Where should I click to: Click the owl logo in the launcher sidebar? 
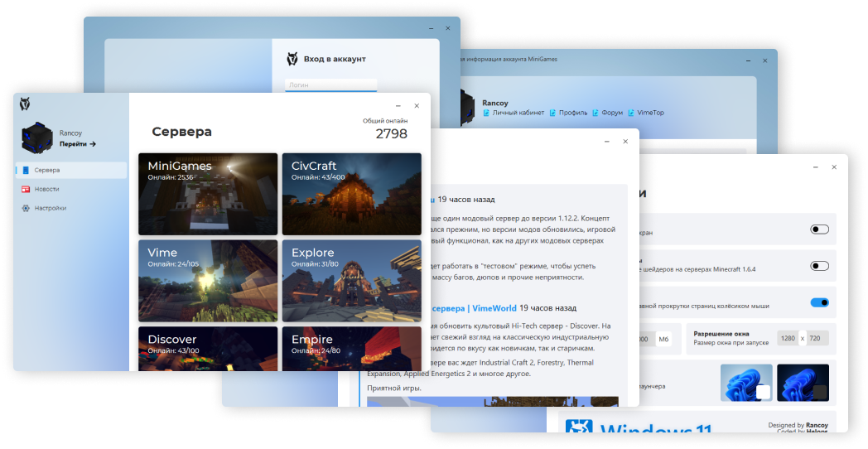pos(25,104)
